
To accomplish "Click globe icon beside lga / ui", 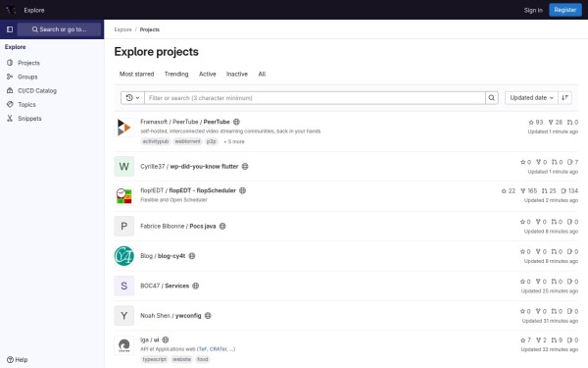I will coord(166,340).
